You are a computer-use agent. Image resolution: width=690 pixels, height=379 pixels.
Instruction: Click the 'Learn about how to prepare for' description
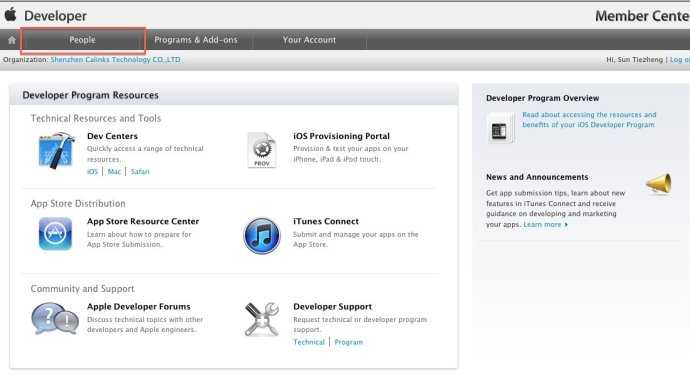(x=139, y=239)
